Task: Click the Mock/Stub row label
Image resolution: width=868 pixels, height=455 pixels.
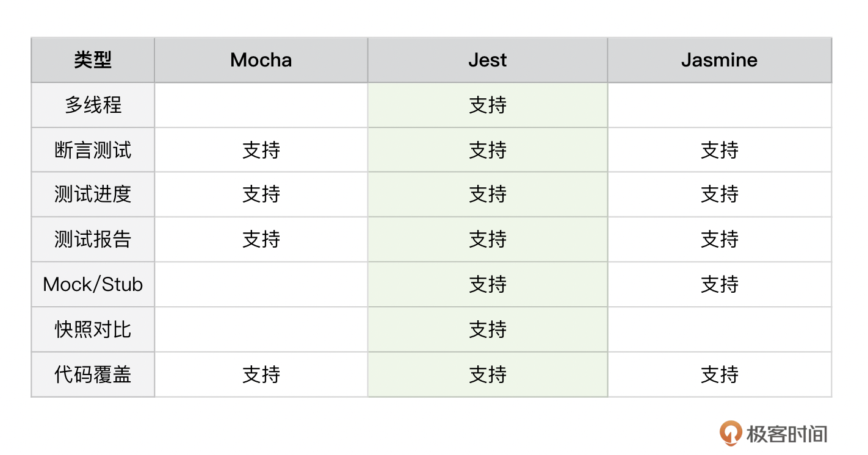Action: pyautogui.click(x=93, y=284)
